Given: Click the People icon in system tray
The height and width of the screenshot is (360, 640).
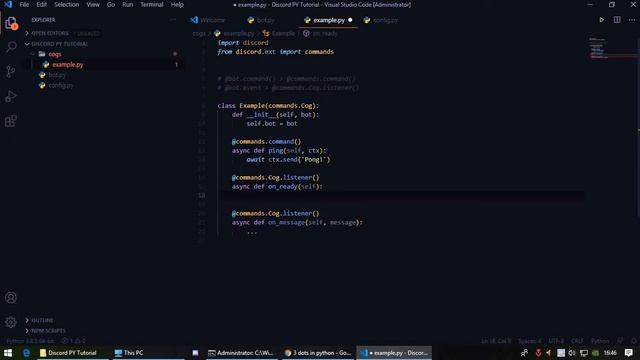Looking at the screenshot, I should point(524,353).
